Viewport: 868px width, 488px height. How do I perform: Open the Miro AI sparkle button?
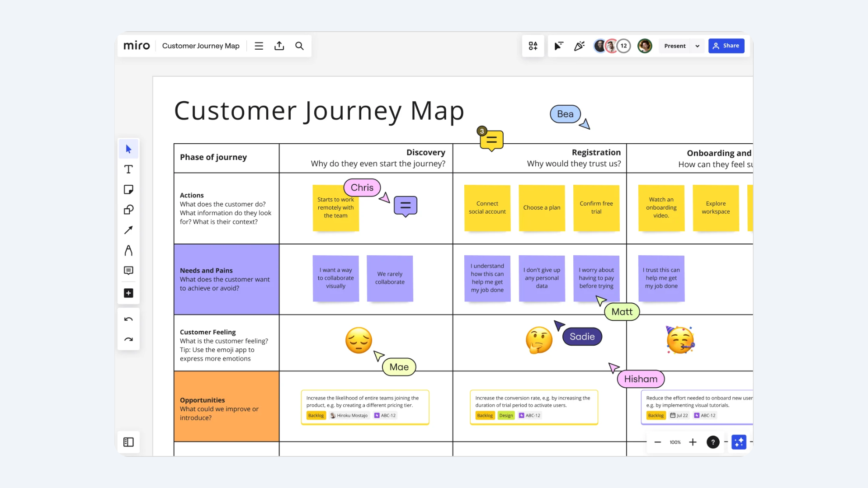739,442
